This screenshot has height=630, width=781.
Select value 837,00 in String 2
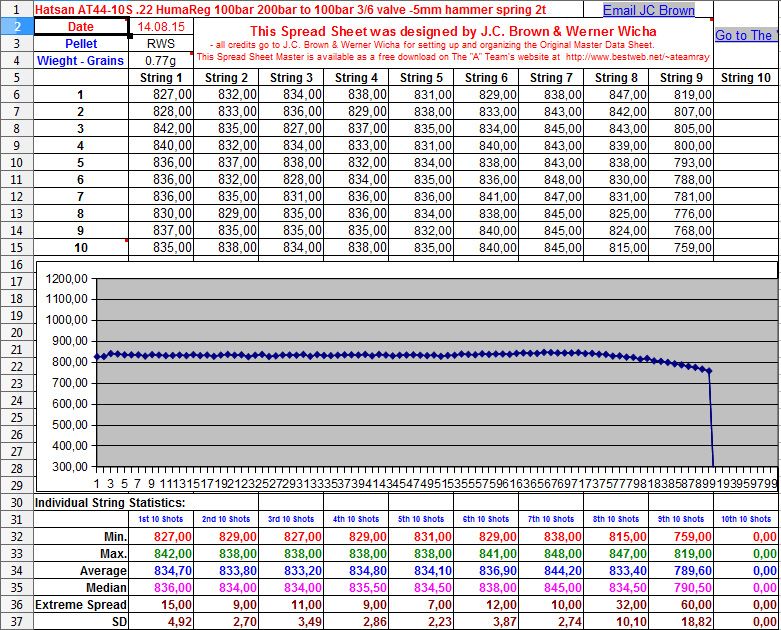[226, 162]
